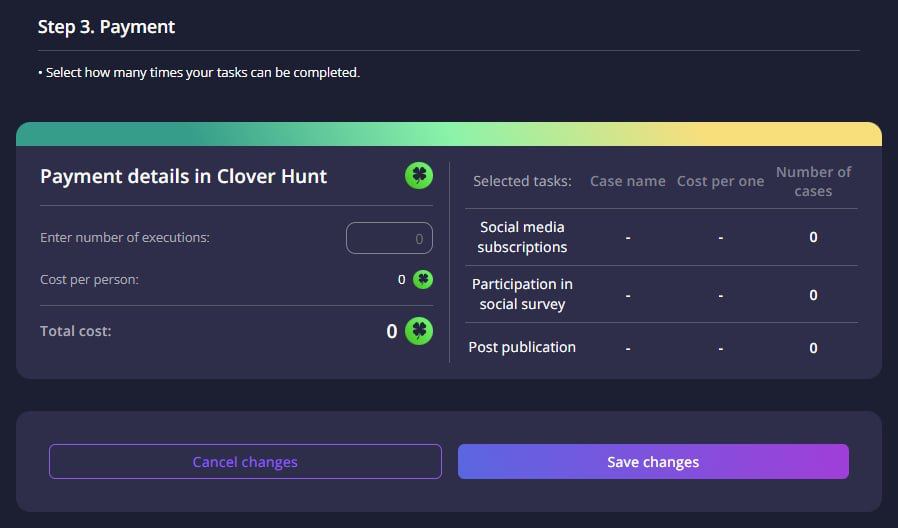
Task: Click clover icon beside Payment details heading
Action: (419, 176)
